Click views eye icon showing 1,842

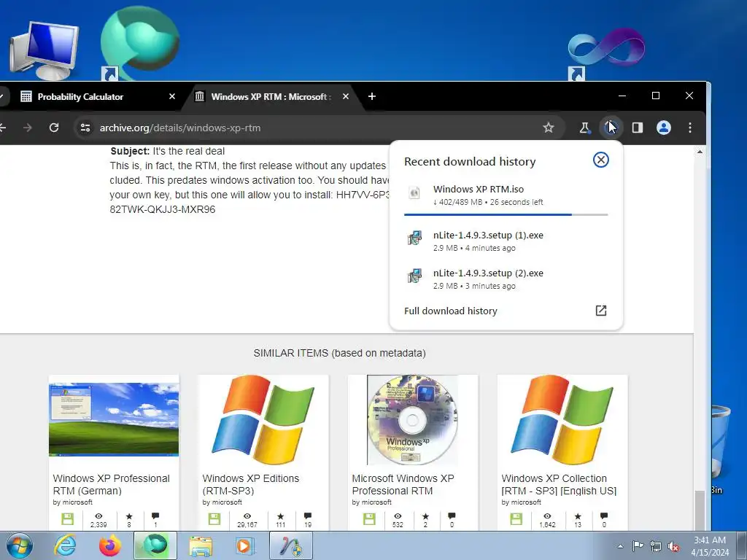click(547, 516)
